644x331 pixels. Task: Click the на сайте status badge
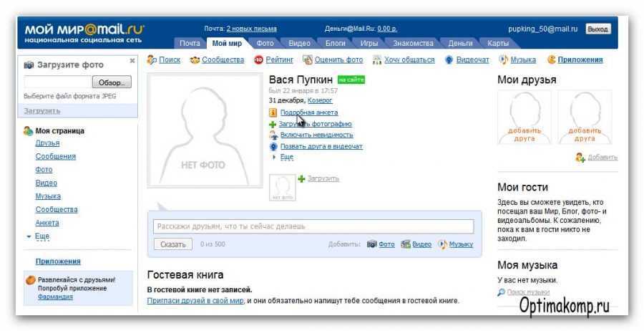pyautogui.click(x=351, y=80)
